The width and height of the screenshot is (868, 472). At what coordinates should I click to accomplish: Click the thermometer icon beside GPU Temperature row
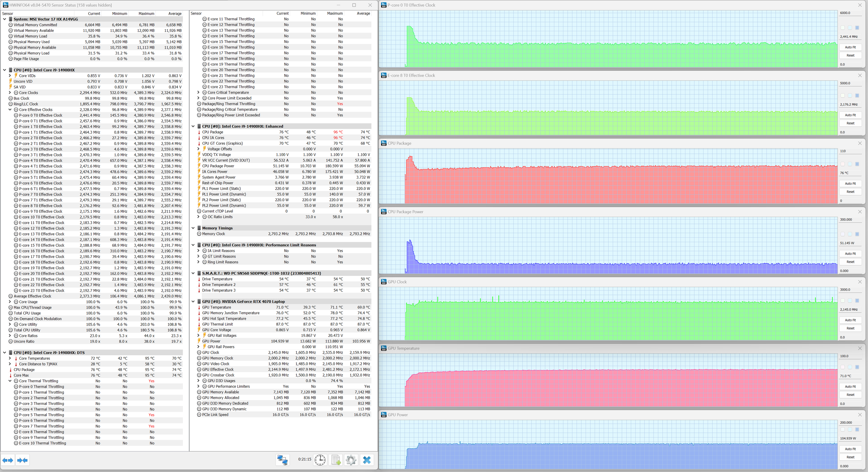tap(199, 307)
